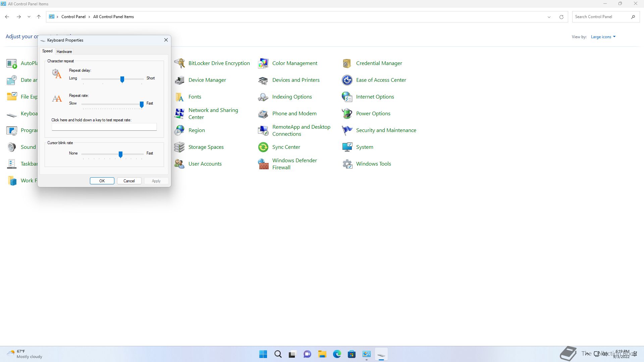Image resolution: width=644 pixels, height=362 pixels.
Task: Open Network and Sharing Center icon
Action: click(x=179, y=114)
